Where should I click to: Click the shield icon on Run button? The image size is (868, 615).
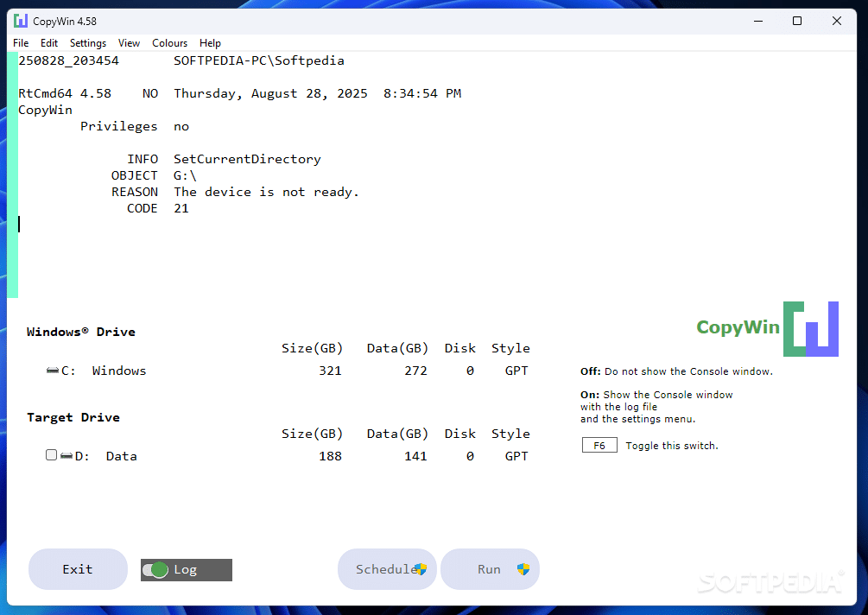pyautogui.click(x=523, y=569)
